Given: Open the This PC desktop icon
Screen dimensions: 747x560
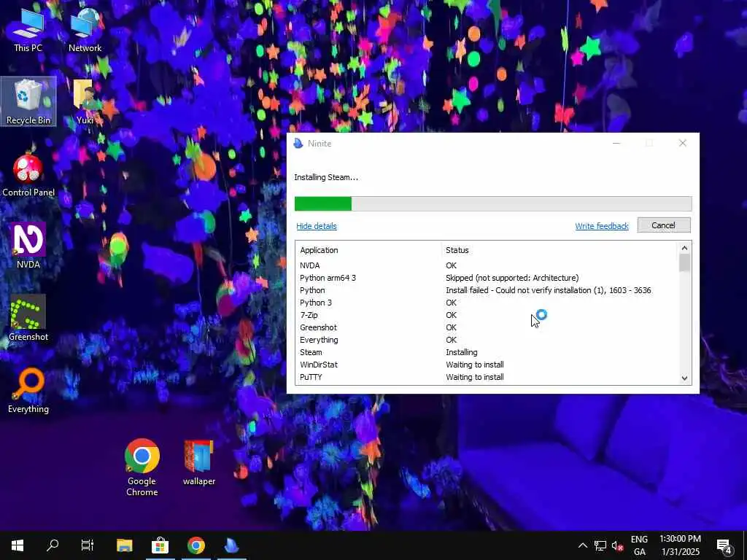Looking at the screenshot, I should pos(28,29).
